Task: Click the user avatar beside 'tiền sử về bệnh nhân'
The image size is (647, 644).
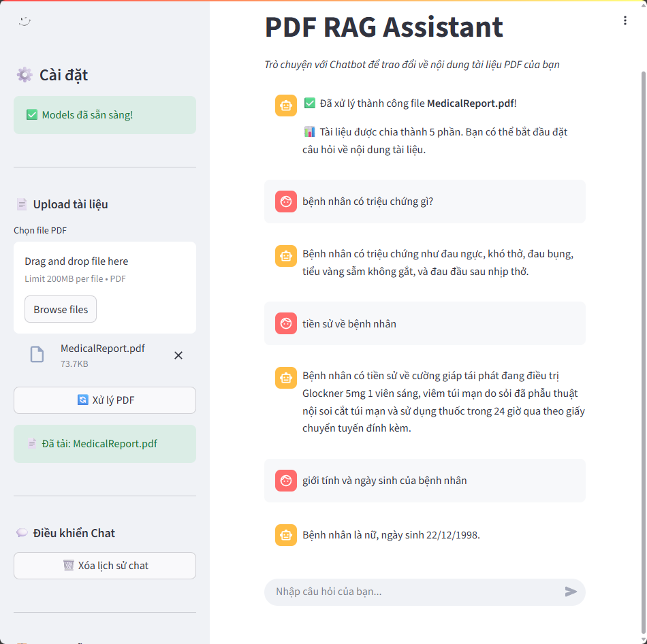Action: coord(285,323)
